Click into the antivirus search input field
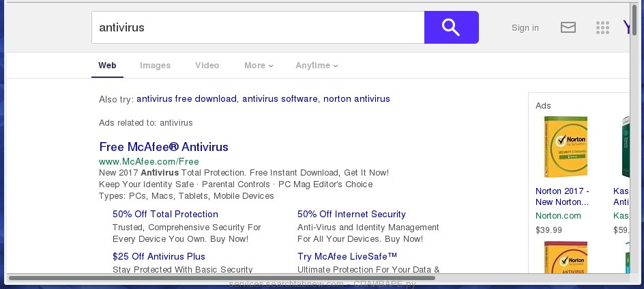This screenshot has height=289, width=644. (x=258, y=27)
